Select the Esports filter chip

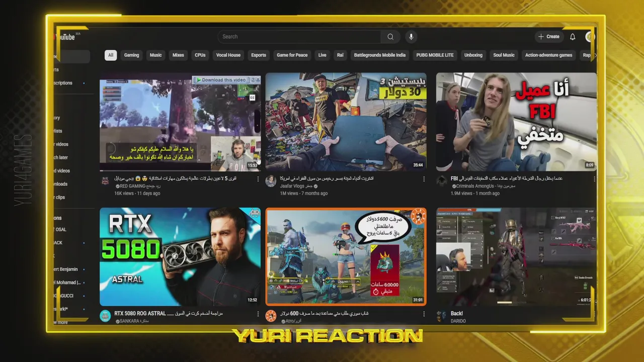259,55
